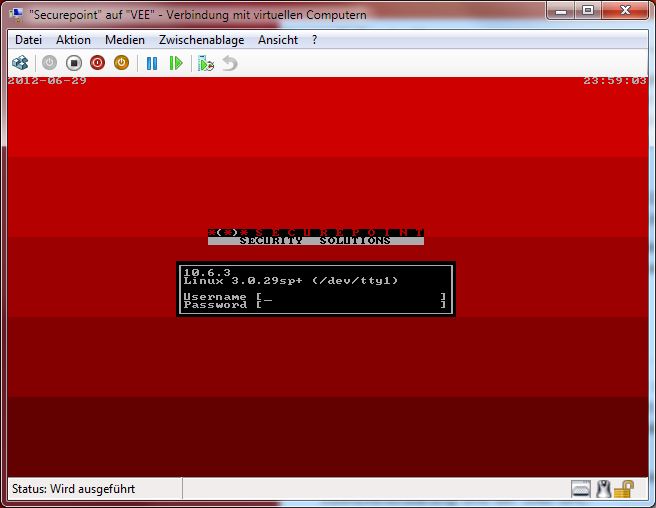The height and width of the screenshot is (508, 656).
Task: Open the Datei menu
Action: click(x=29, y=40)
